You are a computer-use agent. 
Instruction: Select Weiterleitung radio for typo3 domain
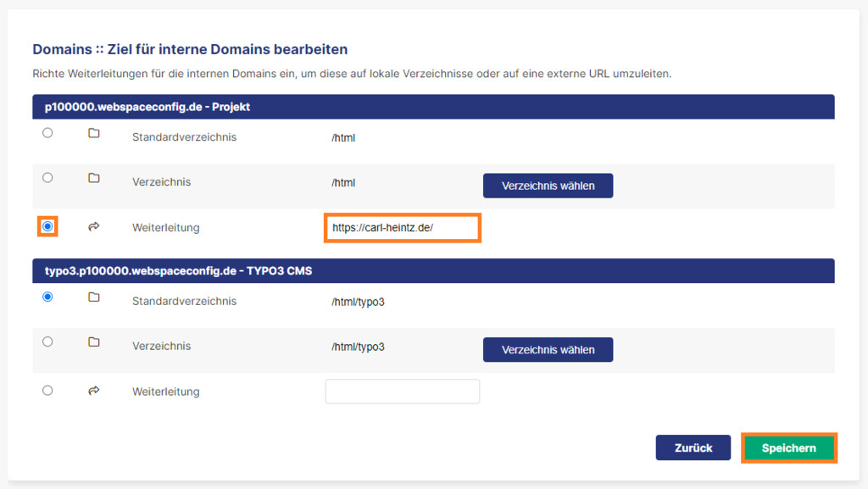pyautogui.click(x=47, y=391)
